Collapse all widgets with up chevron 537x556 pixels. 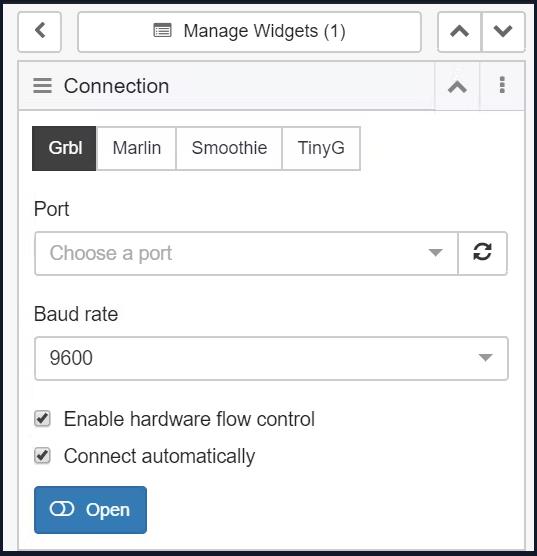tap(459, 32)
